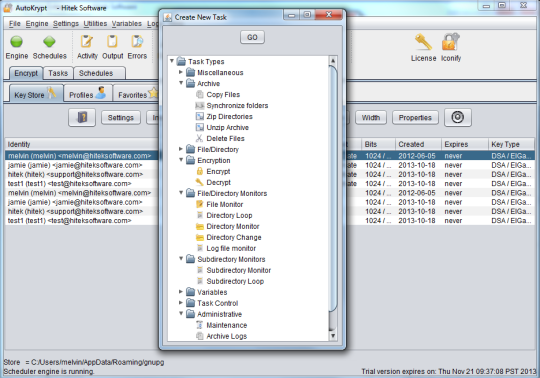Expand the Miscellaneous folder node
540x378 pixels.
pos(181,72)
